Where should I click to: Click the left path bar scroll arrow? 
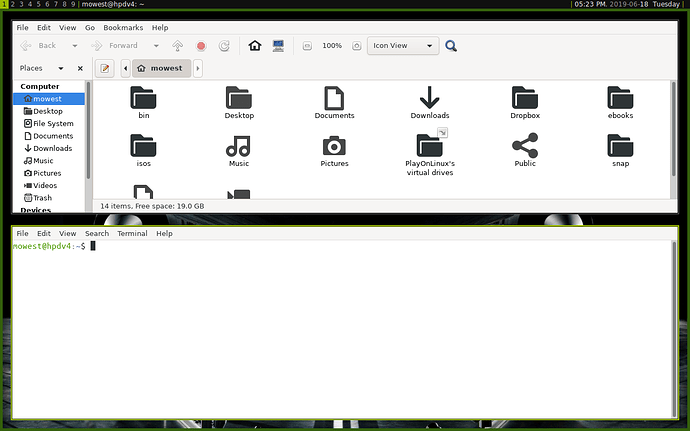(125, 68)
